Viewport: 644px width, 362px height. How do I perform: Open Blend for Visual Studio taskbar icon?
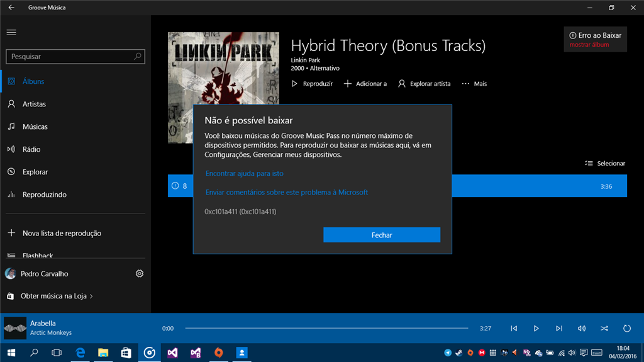pos(196,353)
